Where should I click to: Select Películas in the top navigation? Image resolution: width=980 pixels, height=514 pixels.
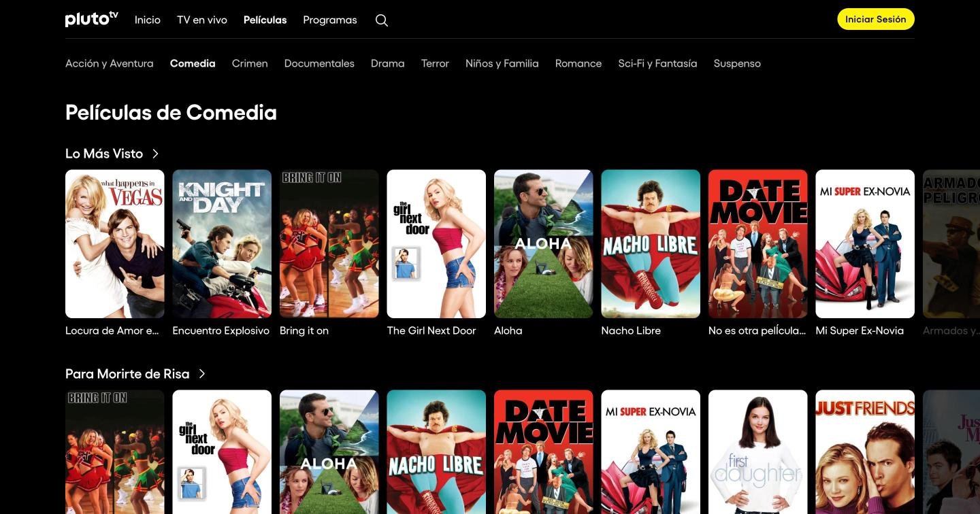click(x=265, y=20)
